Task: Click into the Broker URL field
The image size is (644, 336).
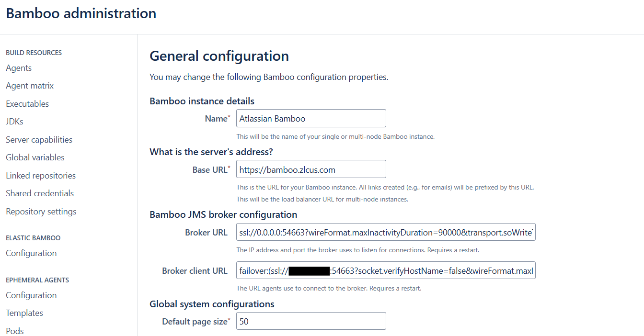Action: (x=386, y=232)
